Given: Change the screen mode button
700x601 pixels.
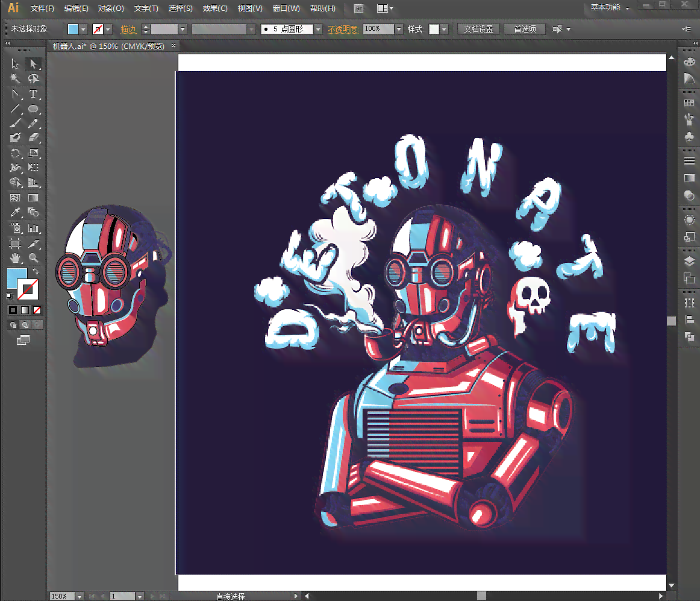Looking at the screenshot, I should 23,341.
